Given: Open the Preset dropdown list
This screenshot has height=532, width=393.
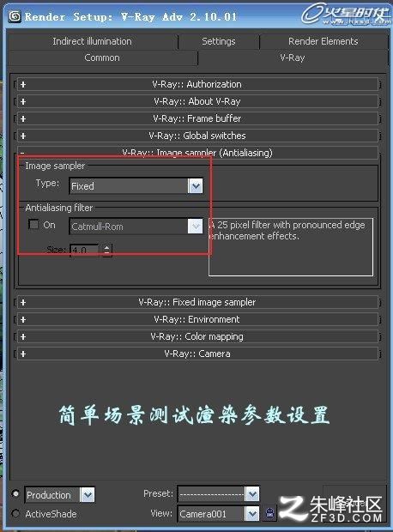Looking at the screenshot, I should tap(219, 493).
